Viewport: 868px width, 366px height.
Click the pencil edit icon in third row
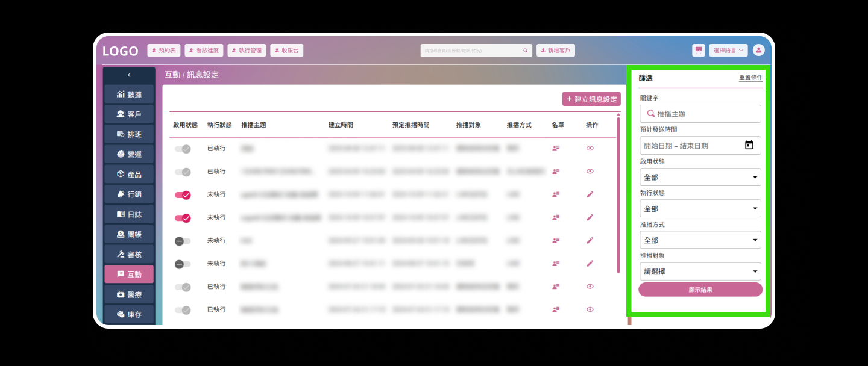590,194
